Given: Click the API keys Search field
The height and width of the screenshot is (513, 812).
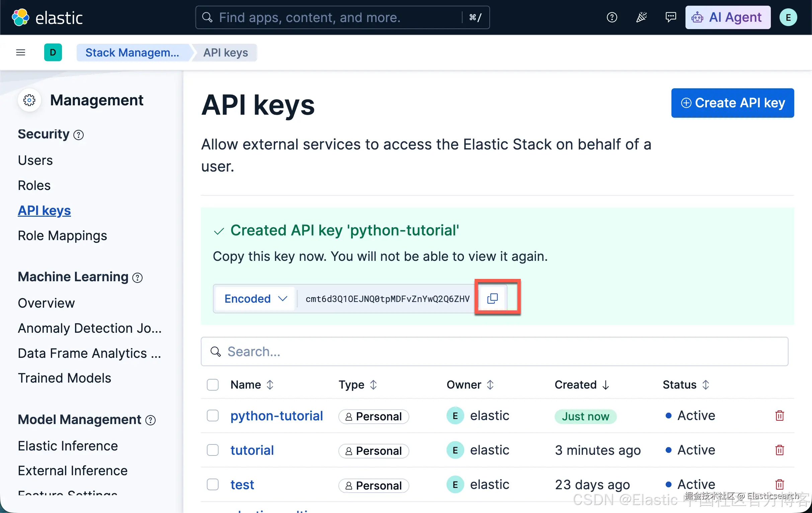Looking at the screenshot, I should pos(494,352).
